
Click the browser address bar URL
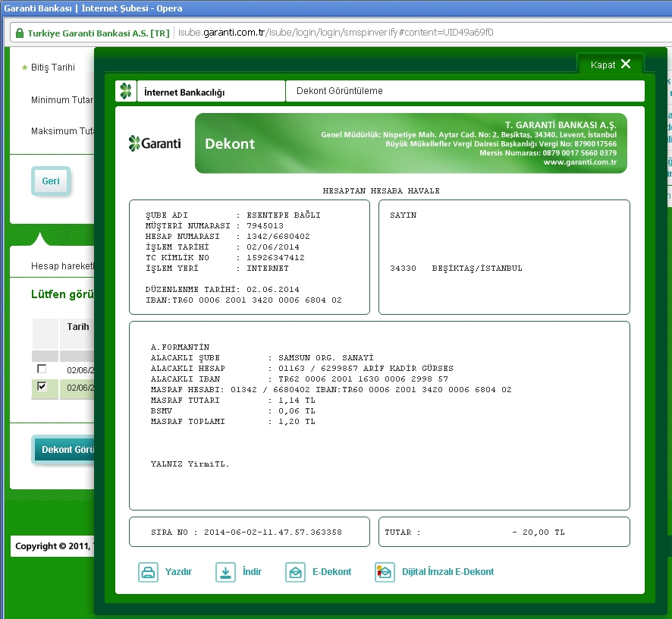(335, 33)
